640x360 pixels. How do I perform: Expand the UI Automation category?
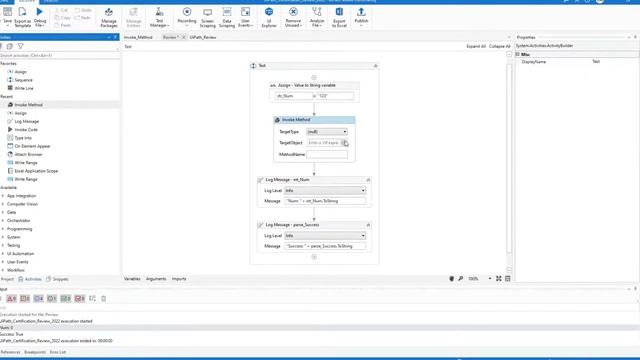tap(3, 254)
